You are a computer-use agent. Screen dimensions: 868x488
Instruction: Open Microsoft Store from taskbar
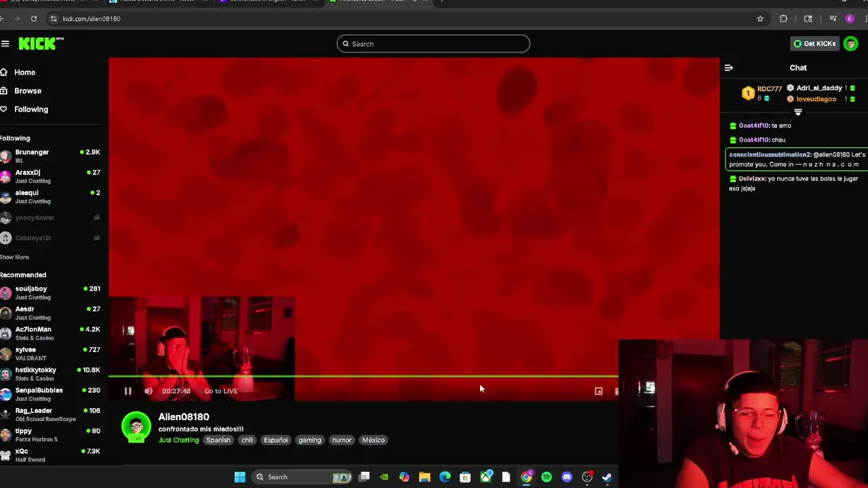pyautogui.click(x=465, y=477)
